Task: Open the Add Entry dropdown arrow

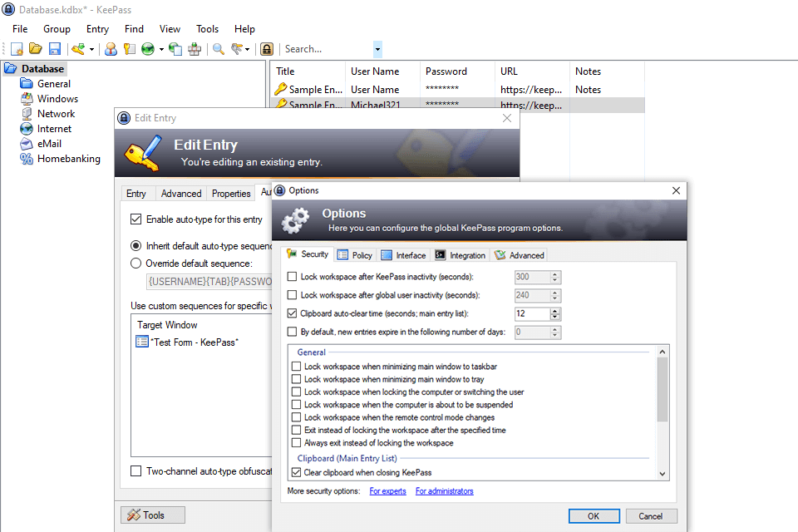Action: pyautogui.click(x=91, y=49)
